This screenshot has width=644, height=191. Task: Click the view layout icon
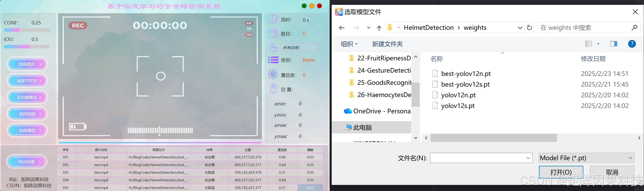pos(589,44)
